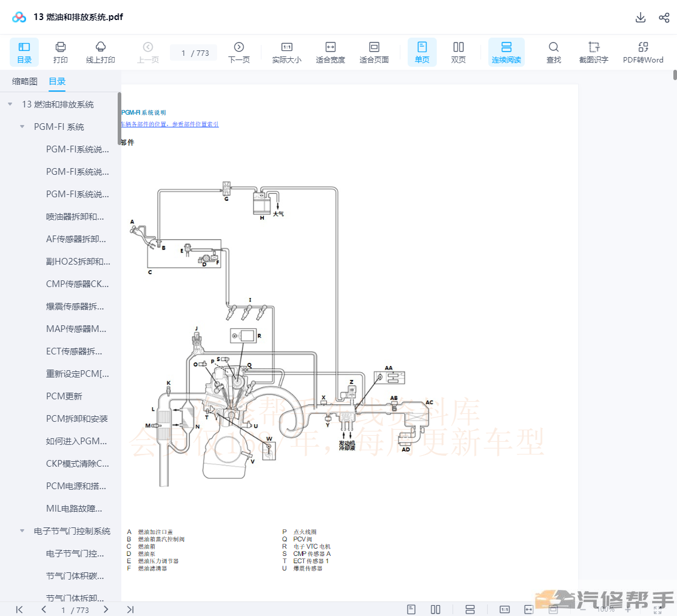Open outline entry 电子节气门控...

click(x=75, y=553)
